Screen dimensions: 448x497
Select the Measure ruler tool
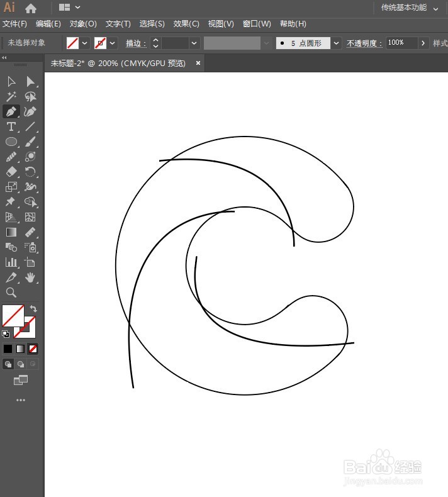[x=30, y=232]
